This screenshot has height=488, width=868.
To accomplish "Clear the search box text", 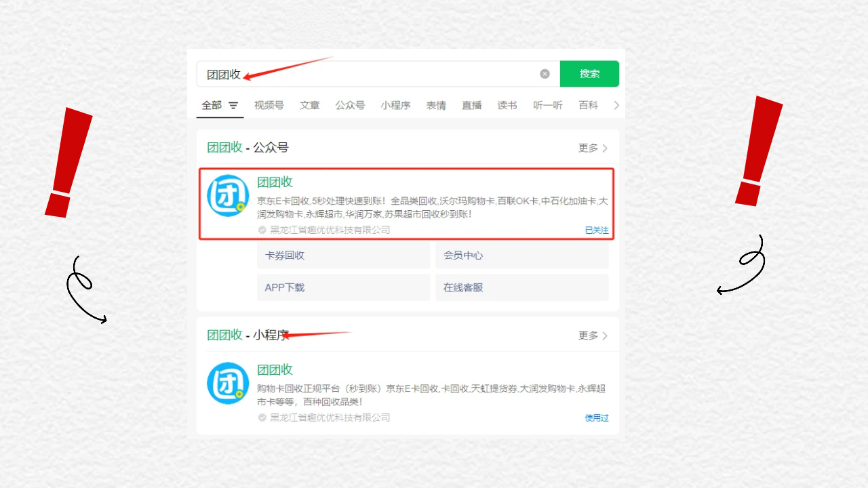I will [545, 74].
